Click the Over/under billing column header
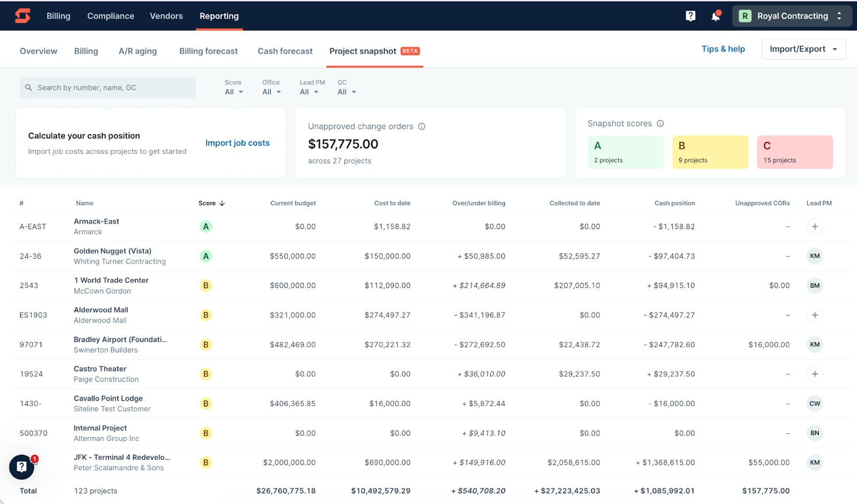The width and height of the screenshot is (857, 504). (479, 204)
